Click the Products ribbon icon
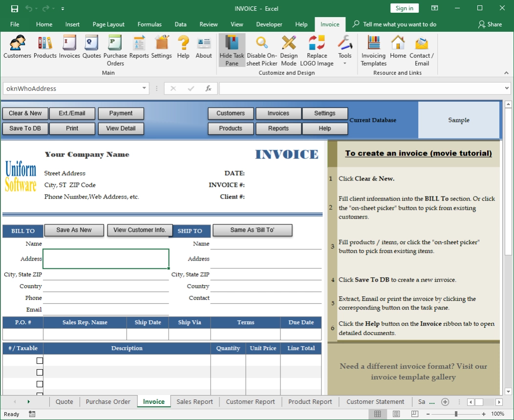The width and height of the screenshot is (514, 420). (x=45, y=47)
